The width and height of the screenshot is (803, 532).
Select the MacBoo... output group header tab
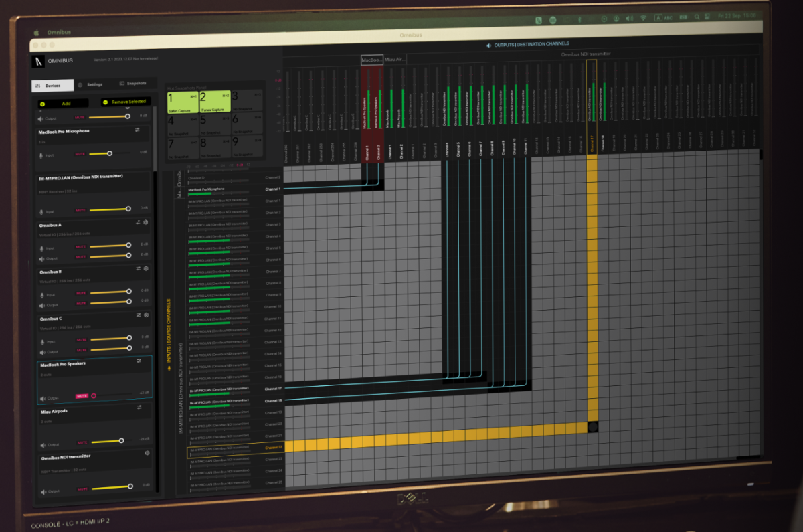pyautogui.click(x=372, y=60)
